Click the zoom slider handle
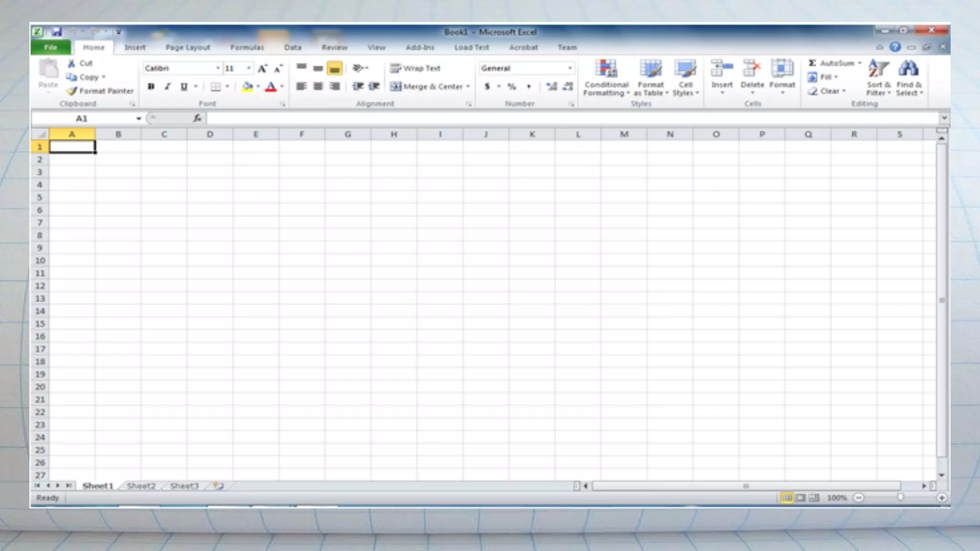 (x=900, y=498)
